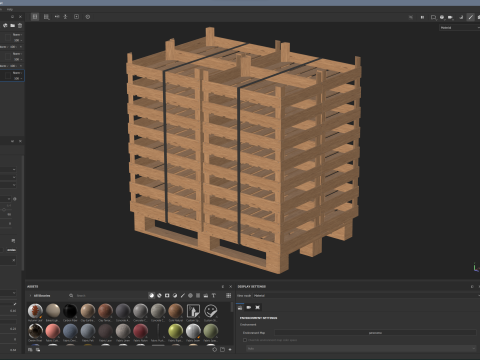Image resolution: width=480 pixels, height=360 pixels.
Task: Expand the All libraries breadcrumb chevron
Action: tap(30, 296)
